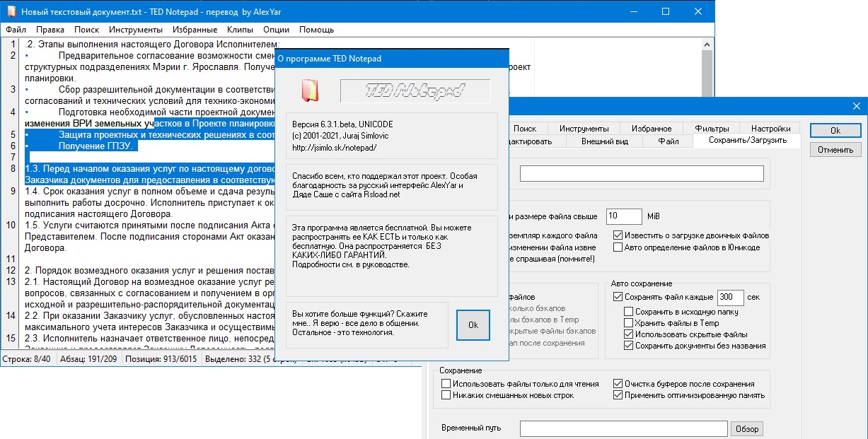This screenshot has width=868, height=439.
Task: Open the Опции menu
Action: coord(276,30)
